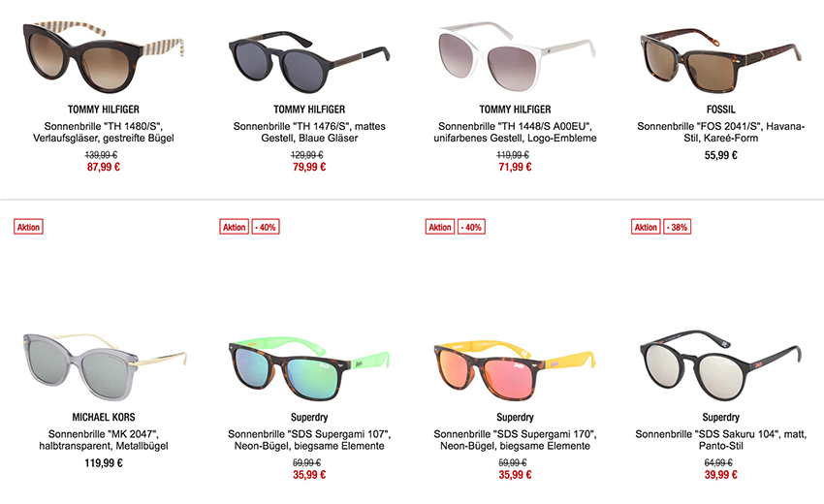Open the 'TH 1476/S' mattes Gestell product title
824x504 pixels.
[x=309, y=132]
